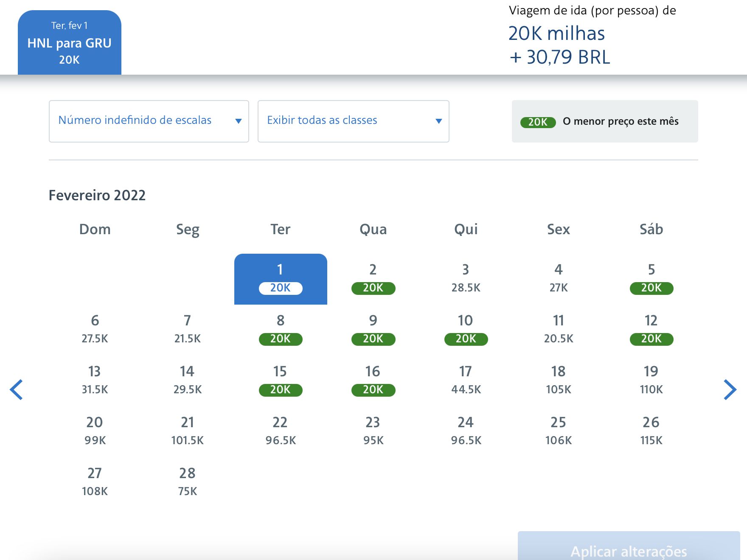Pick February 6 priced 27.5K

(95, 330)
